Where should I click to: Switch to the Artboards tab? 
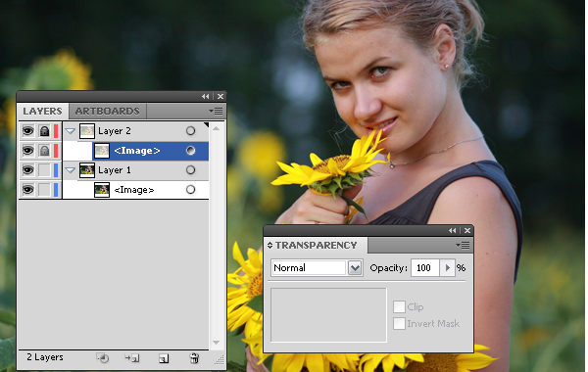point(107,112)
